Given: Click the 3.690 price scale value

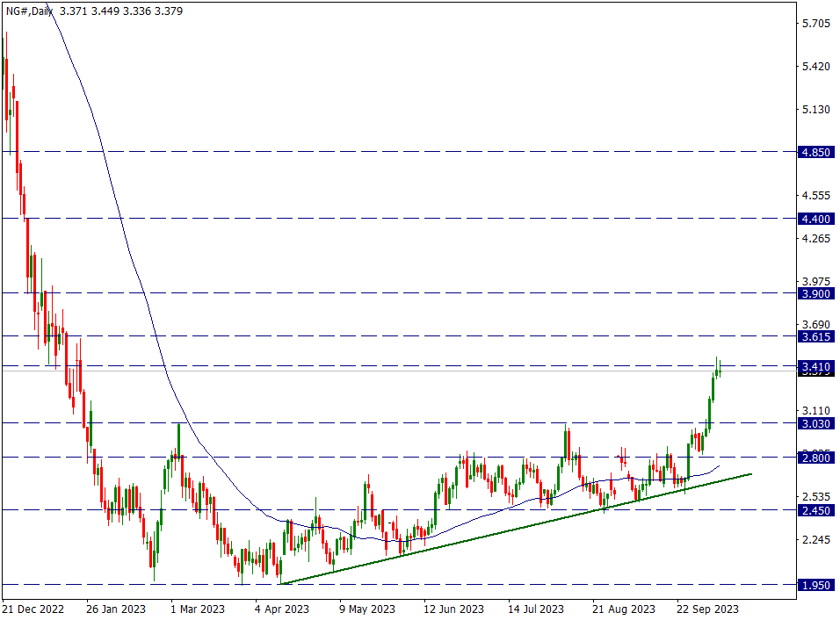Looking at the screenshot, I should tap(816, 324).
